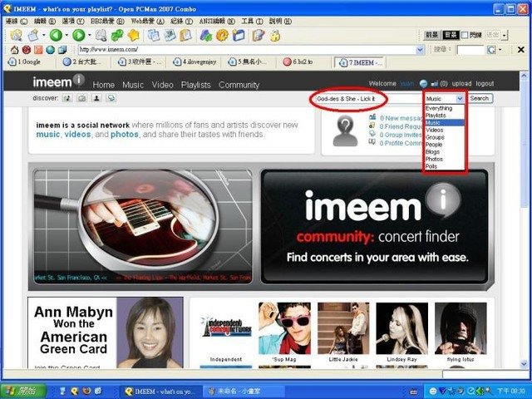
Task: Click the concert finder banner
Action: pyautogui.click(x=375, y=226)
